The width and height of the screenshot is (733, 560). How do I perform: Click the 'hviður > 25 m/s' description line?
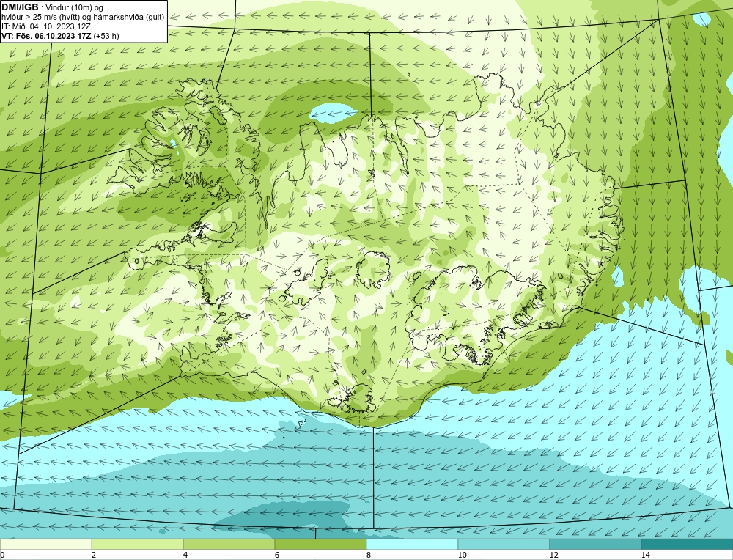[83, 18]
